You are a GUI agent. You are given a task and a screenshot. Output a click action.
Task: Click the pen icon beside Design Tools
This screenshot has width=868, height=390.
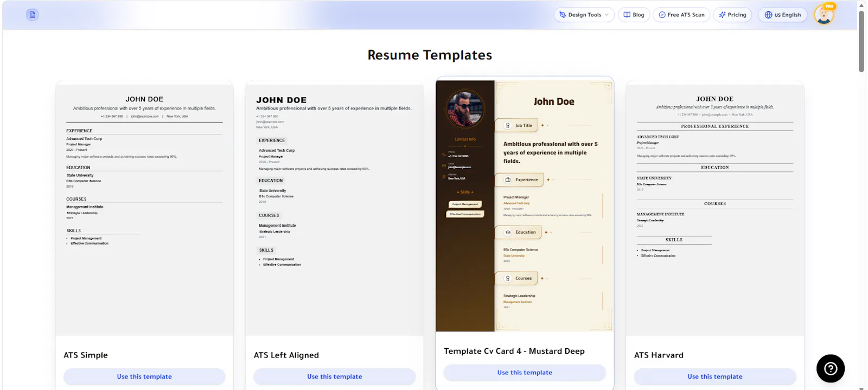click(563, 15)
